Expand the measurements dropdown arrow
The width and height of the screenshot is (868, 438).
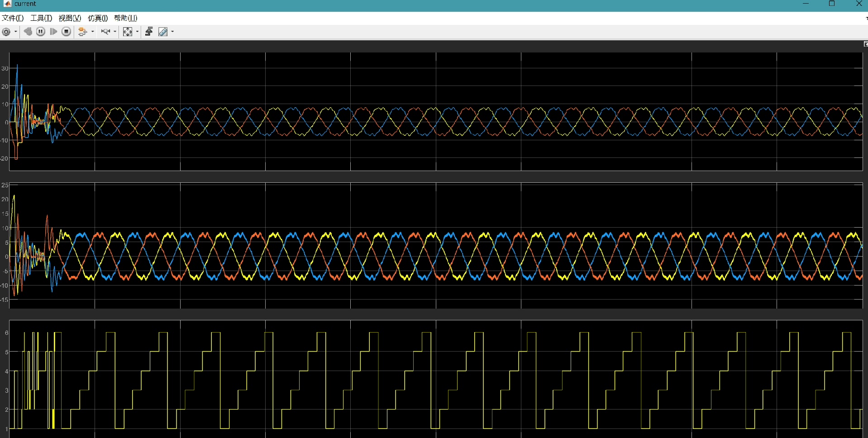172,32
